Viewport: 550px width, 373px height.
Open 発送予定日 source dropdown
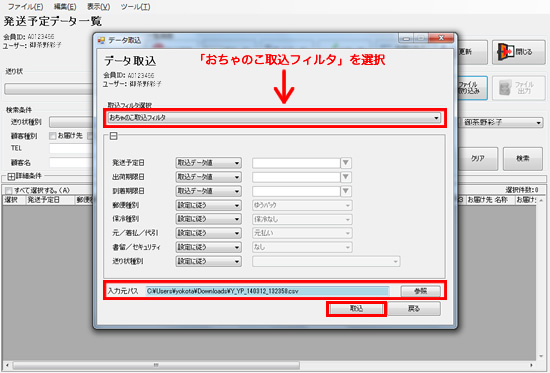[x=208, y=163]
